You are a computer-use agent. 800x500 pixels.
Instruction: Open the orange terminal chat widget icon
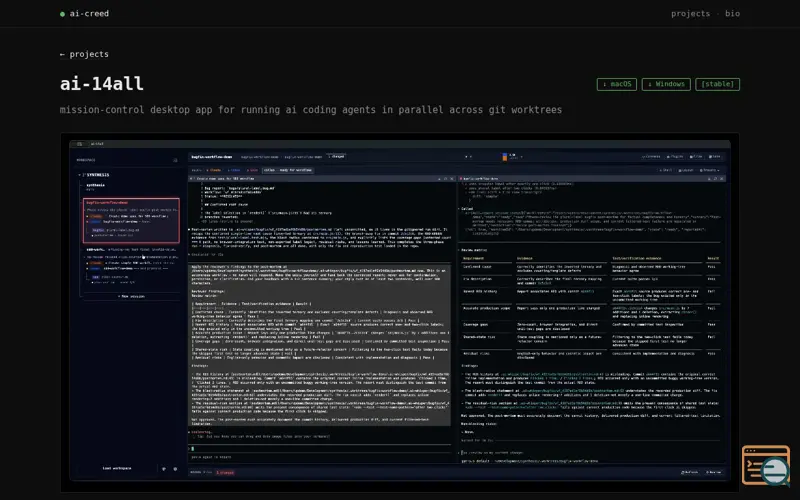coord(766,465)
